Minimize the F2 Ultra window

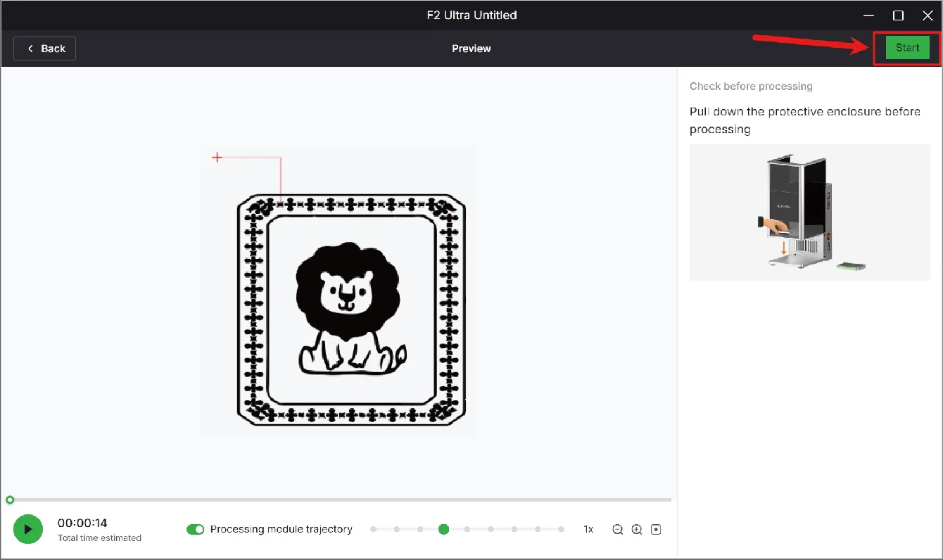tap(868, 15)
